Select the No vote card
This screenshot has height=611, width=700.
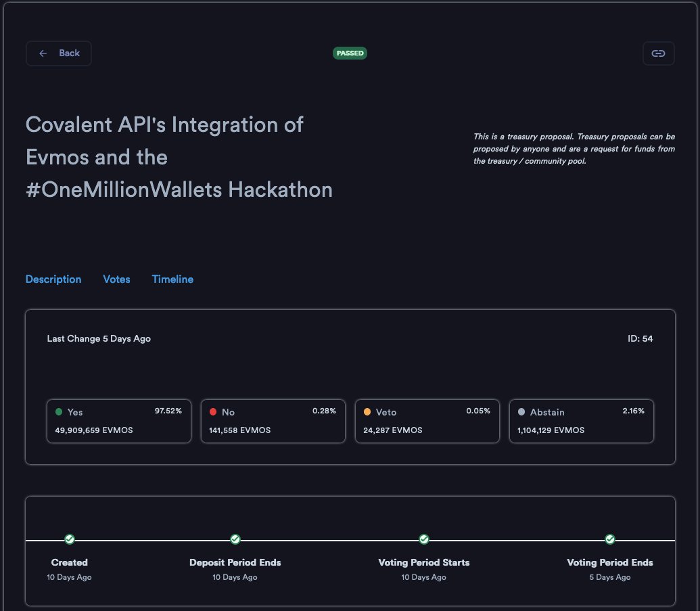coord(273,421)
